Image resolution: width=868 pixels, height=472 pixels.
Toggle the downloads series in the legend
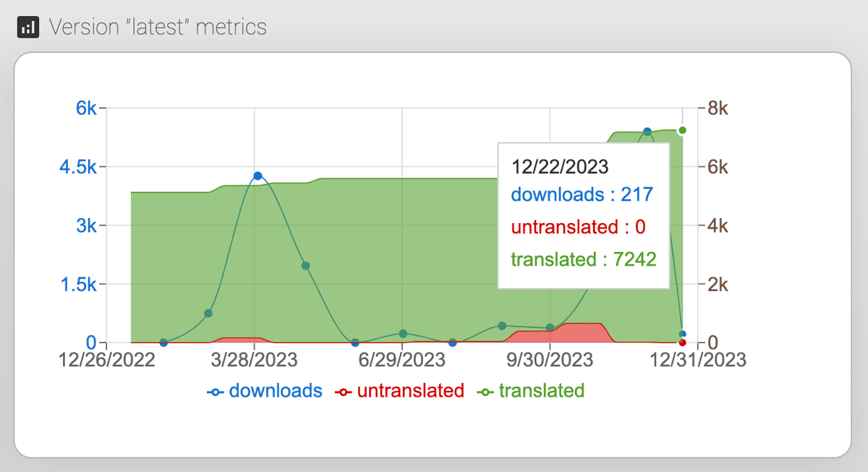(x=265, y=391)
